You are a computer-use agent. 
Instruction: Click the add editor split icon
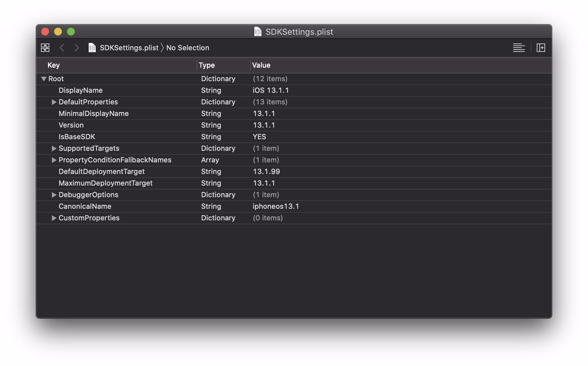(x=541, y=48)
